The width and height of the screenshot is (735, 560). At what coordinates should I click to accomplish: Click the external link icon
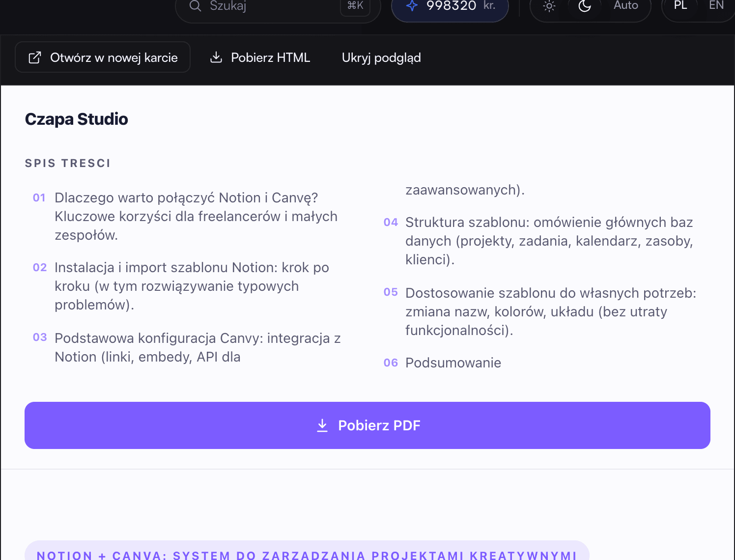coord(35,57)
